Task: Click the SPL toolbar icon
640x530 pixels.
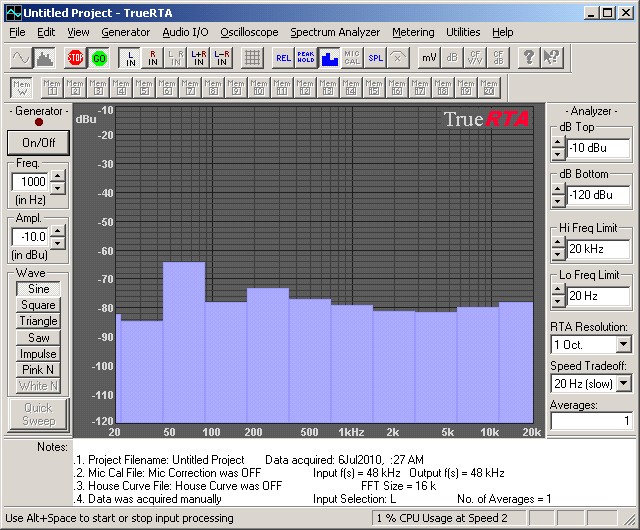Action: [375, 57]
